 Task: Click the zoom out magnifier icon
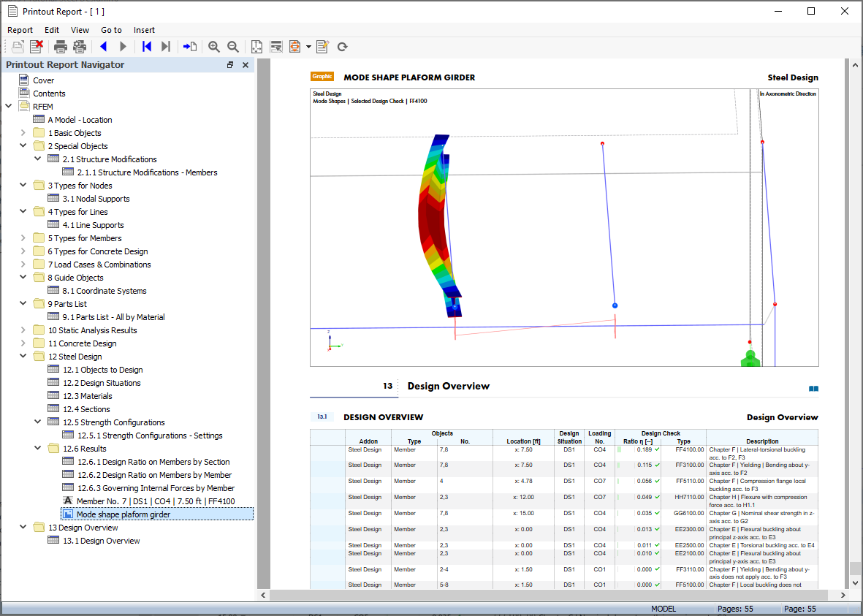coord(233,47)
